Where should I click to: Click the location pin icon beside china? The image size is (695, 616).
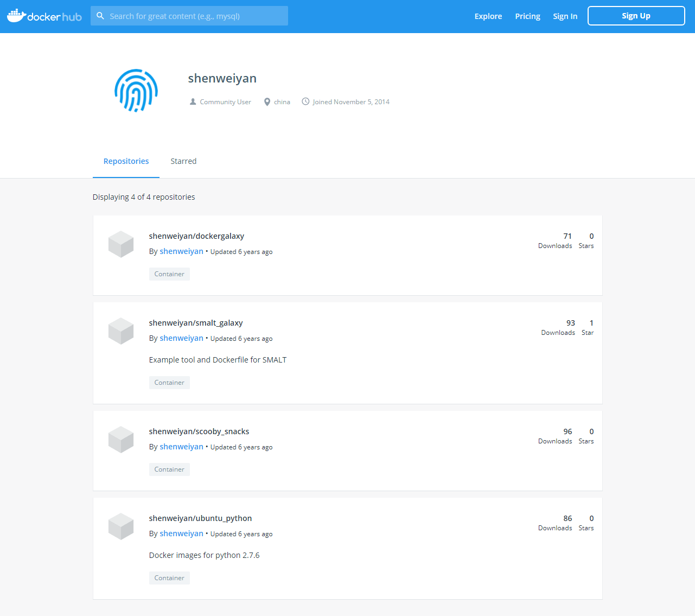tap(267, 101)
